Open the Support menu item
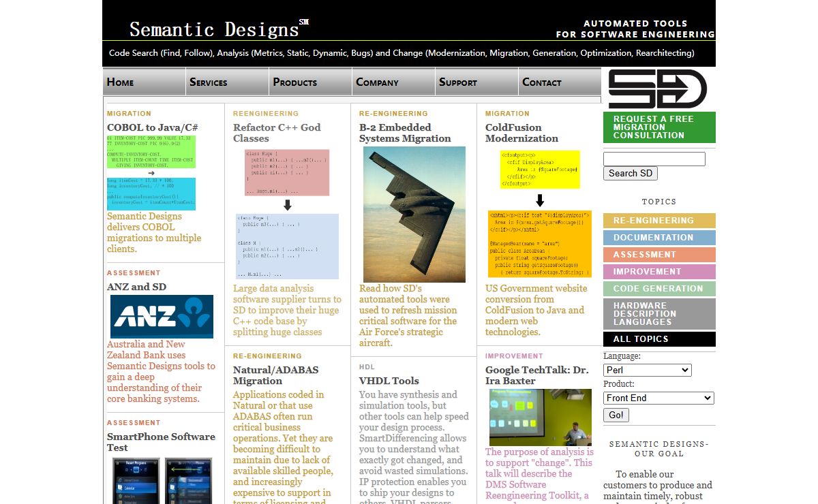The height and width of the screenshot is (504, 818). point(476,82)
